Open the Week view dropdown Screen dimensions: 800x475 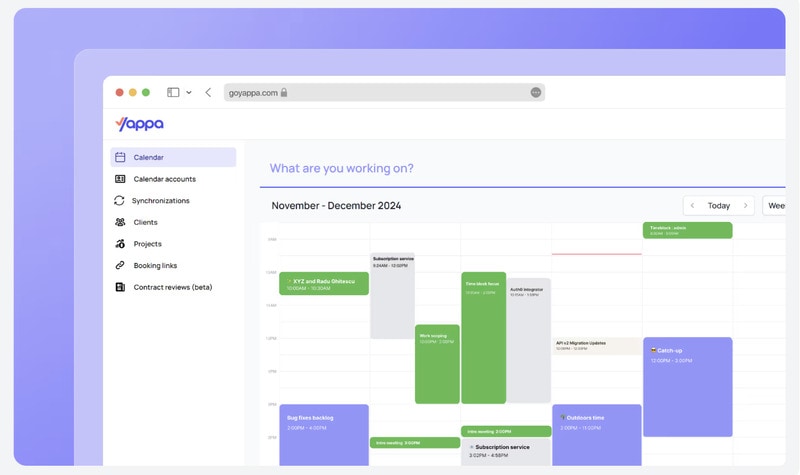point(775,206)
